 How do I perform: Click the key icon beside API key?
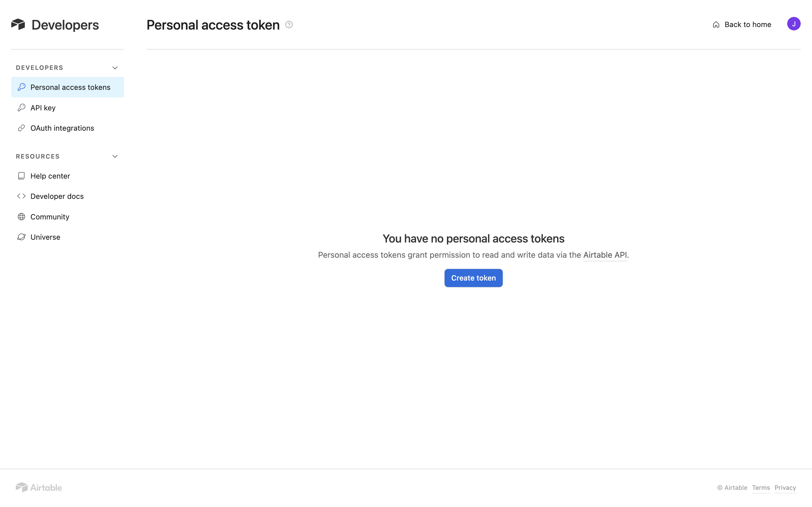coord(21,108)
